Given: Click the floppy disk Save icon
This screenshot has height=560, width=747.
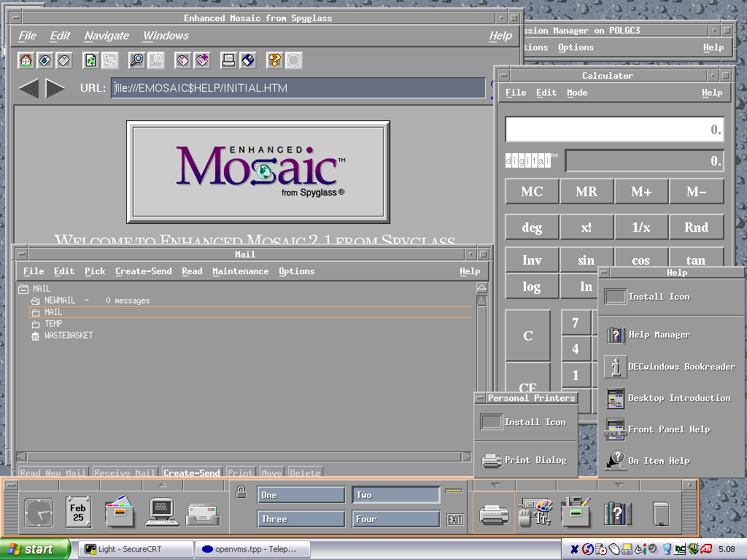Looking at the screenshot, I should (x=248, y=61).
